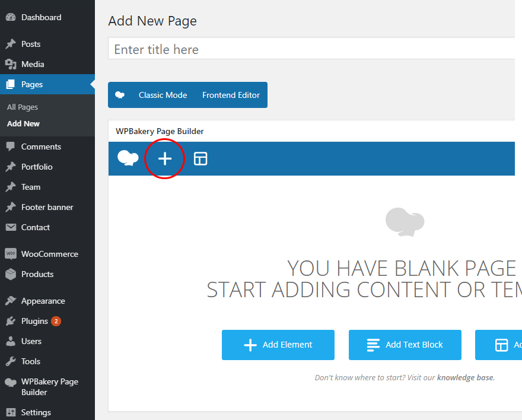
Task: Click the Contact envelope icon
Action: pos(11,227)
